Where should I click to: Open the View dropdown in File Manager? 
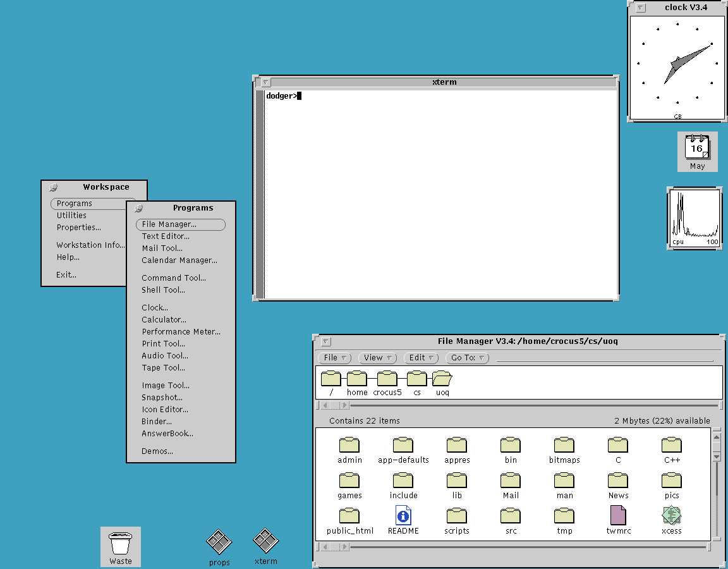point(377,357)
